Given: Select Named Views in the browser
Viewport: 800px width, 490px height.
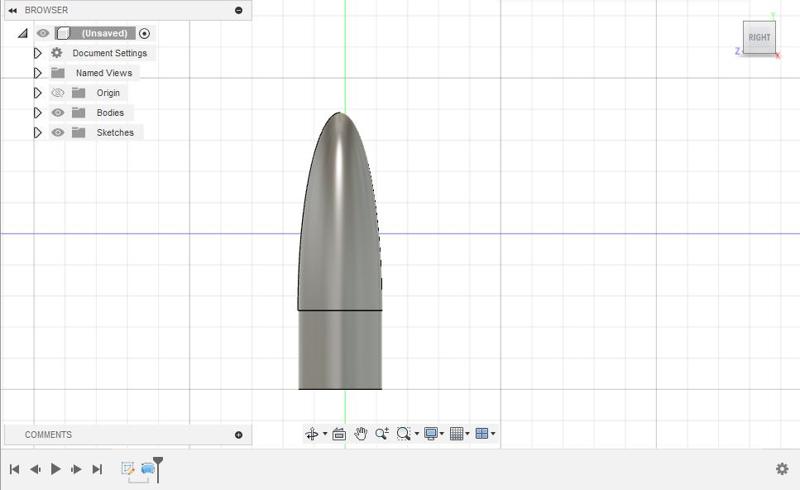Looking at the screenshot, I should 104,73.
